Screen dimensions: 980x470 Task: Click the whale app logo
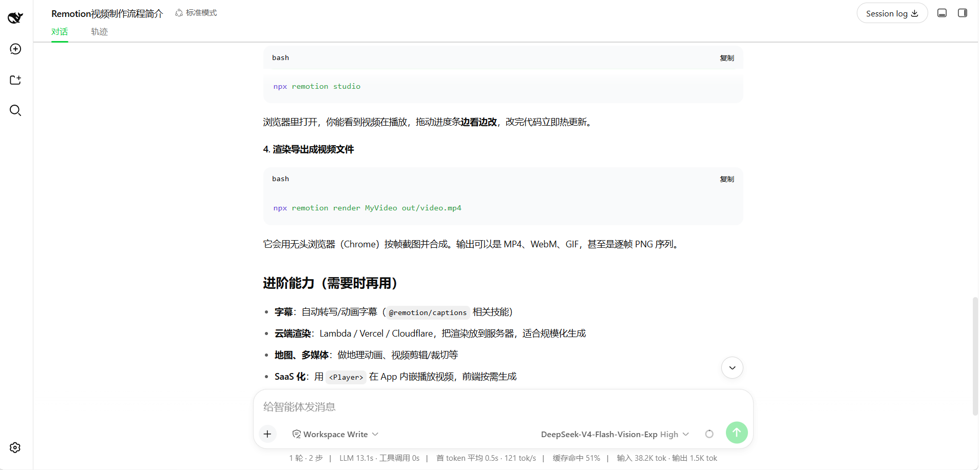pyautogui.click(x=15, y=18)
